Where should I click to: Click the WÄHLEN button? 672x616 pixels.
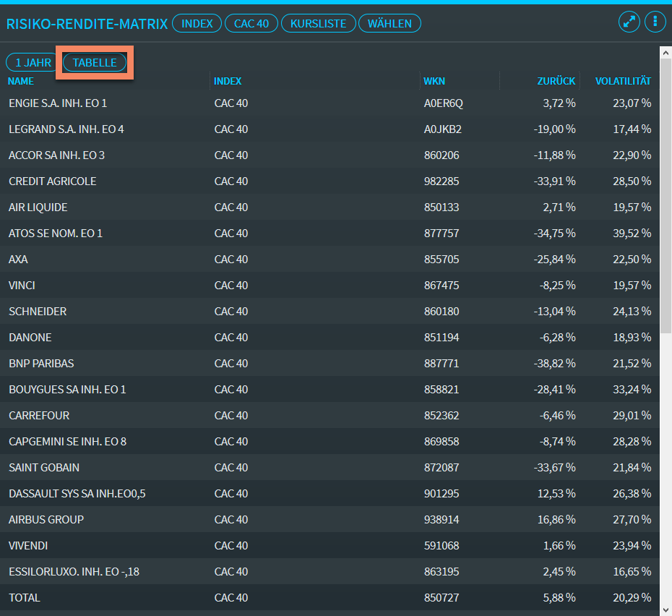tap(389, 24)
